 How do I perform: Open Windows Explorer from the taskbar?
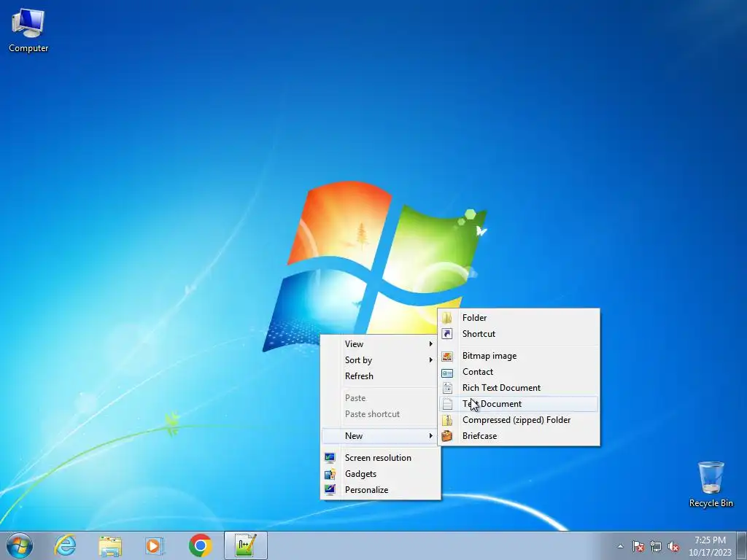tap(110, 545)
